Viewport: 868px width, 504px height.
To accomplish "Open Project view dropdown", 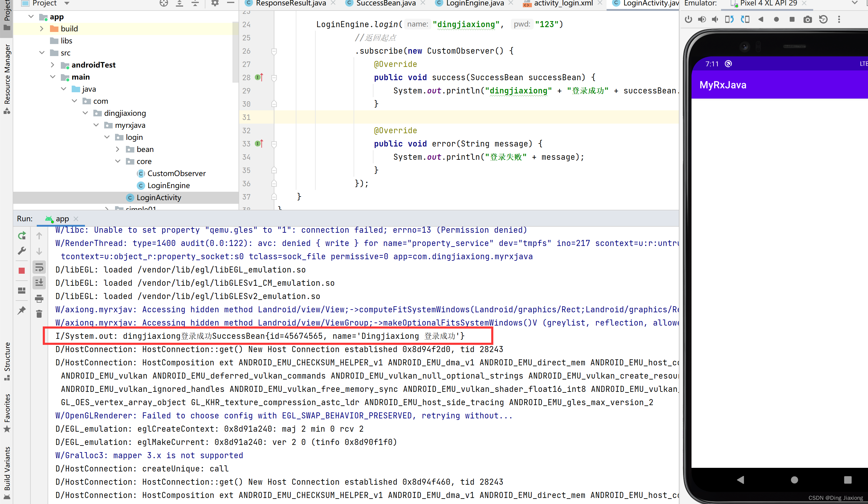I will coord(67,3).
